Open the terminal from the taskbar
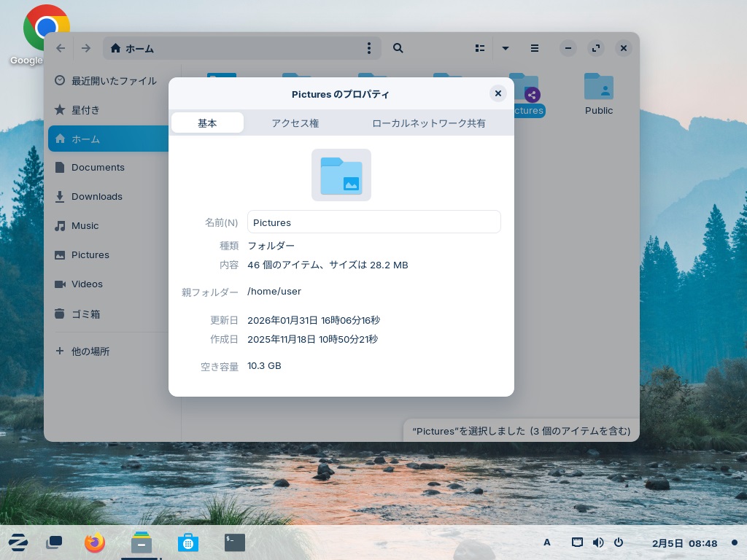Viewport: 747px width, 560px height. click(235, 542)
